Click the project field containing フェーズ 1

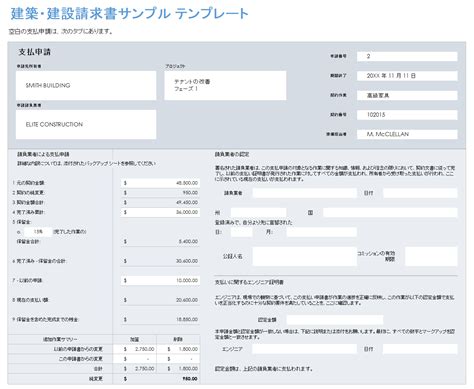(x=225, y=85)
